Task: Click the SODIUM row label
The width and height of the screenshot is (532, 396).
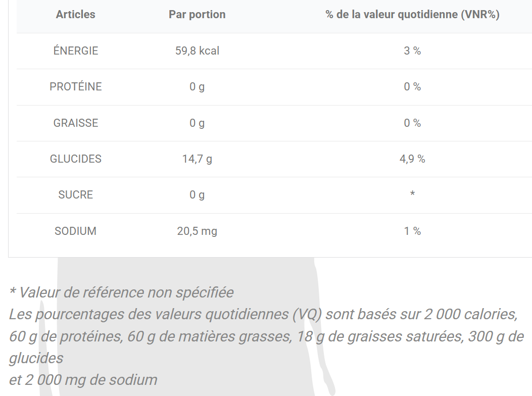Action: (76, 231)
